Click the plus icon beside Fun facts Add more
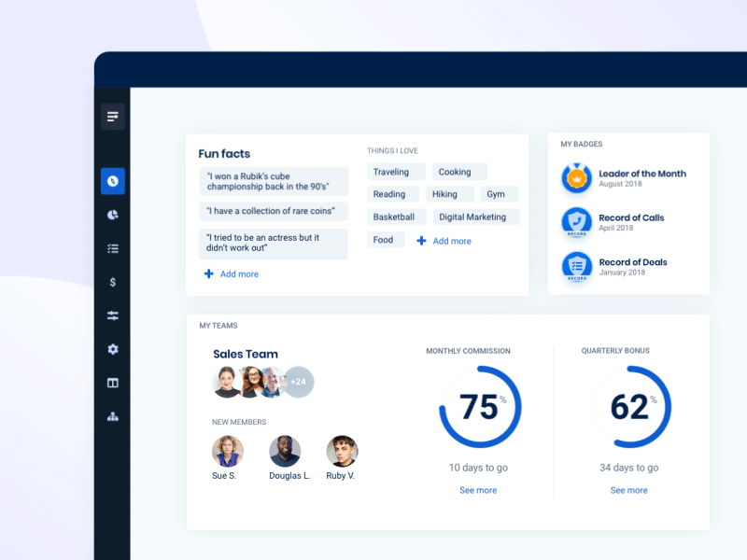 tap(208, 273)
